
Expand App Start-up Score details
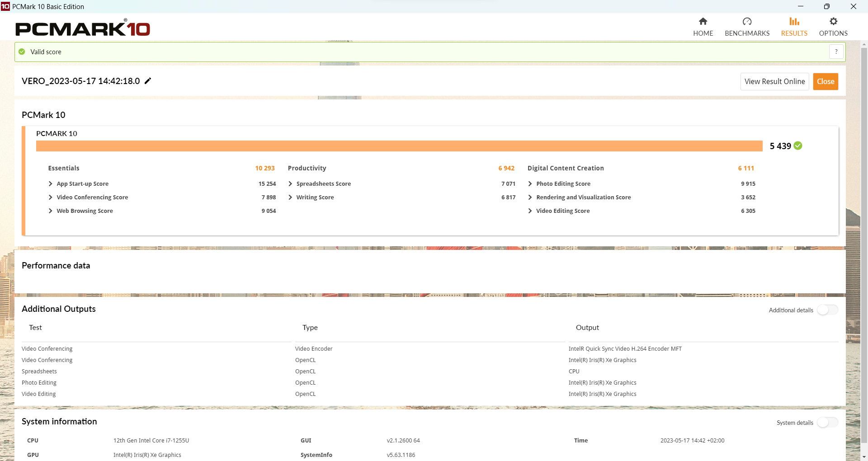point(51,184)
